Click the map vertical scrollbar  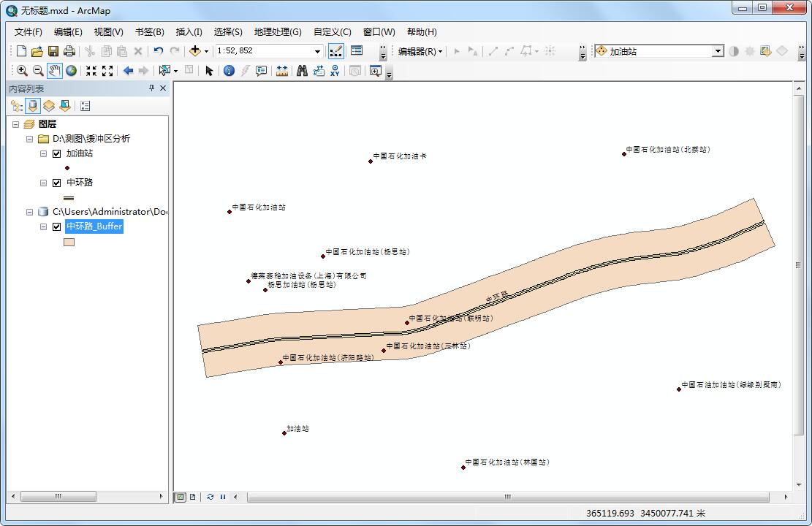click(x=799, y=265)
